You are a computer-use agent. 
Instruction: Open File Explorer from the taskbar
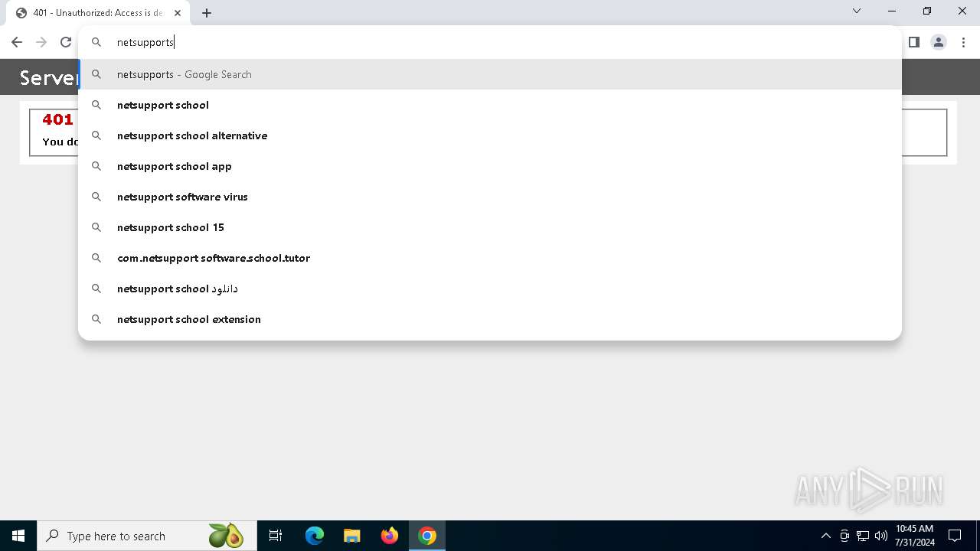tap(351, 536)
